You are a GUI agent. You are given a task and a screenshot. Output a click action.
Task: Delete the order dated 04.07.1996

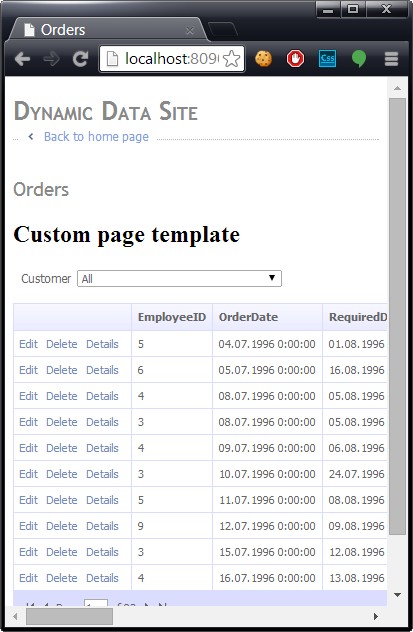tap(62, 344)
